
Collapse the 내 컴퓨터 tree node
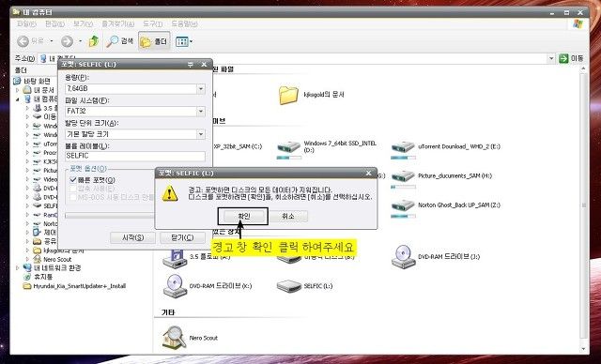(17, 99)
